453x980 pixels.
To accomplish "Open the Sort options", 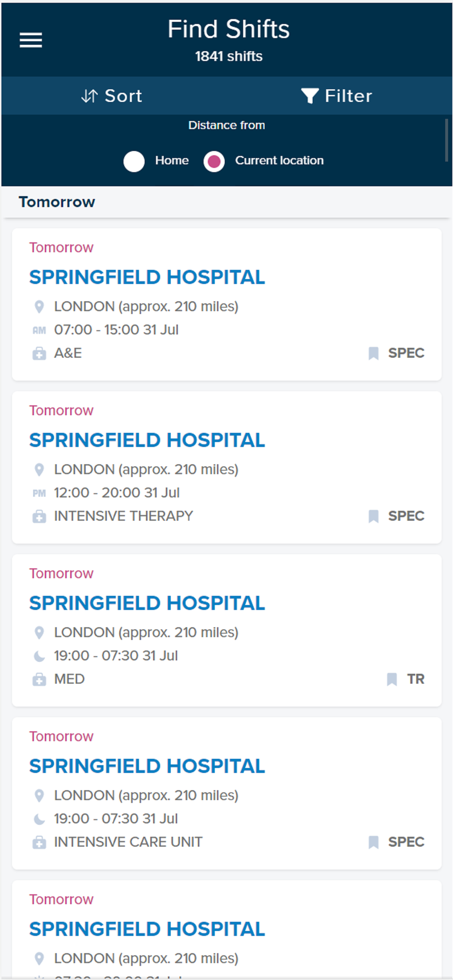I will 112,96.
